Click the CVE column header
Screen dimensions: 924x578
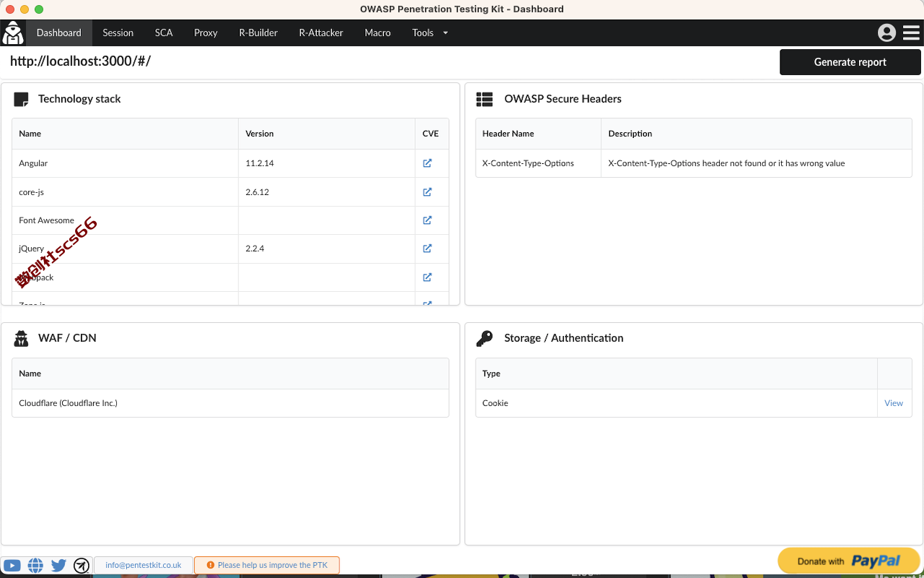(x=430, y=134)
